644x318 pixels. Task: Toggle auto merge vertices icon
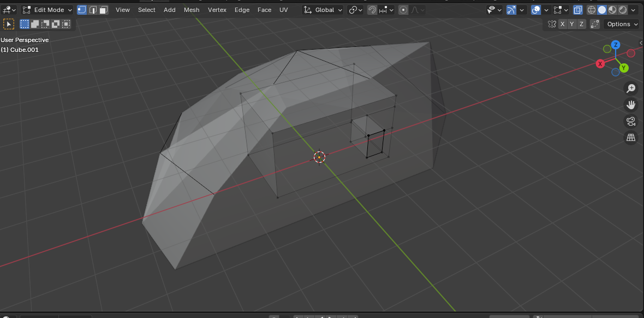pyautogui.click(x=595, y=24)
